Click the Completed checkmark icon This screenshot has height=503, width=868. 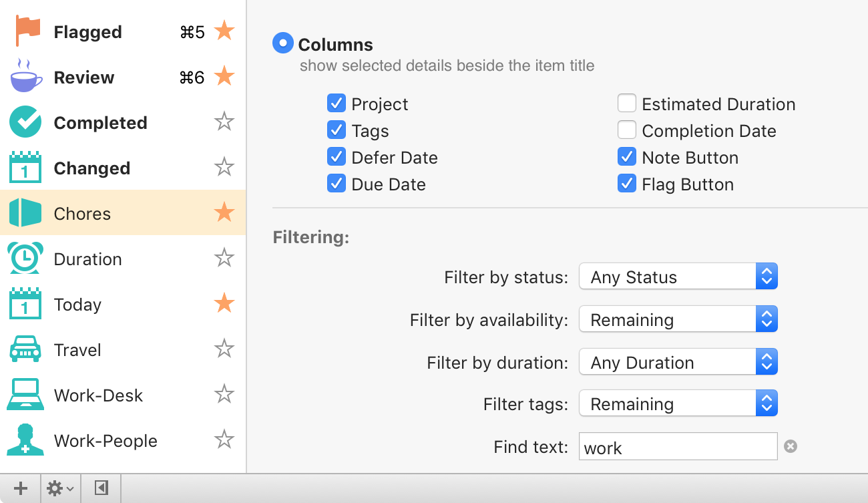tap(26, 122)
